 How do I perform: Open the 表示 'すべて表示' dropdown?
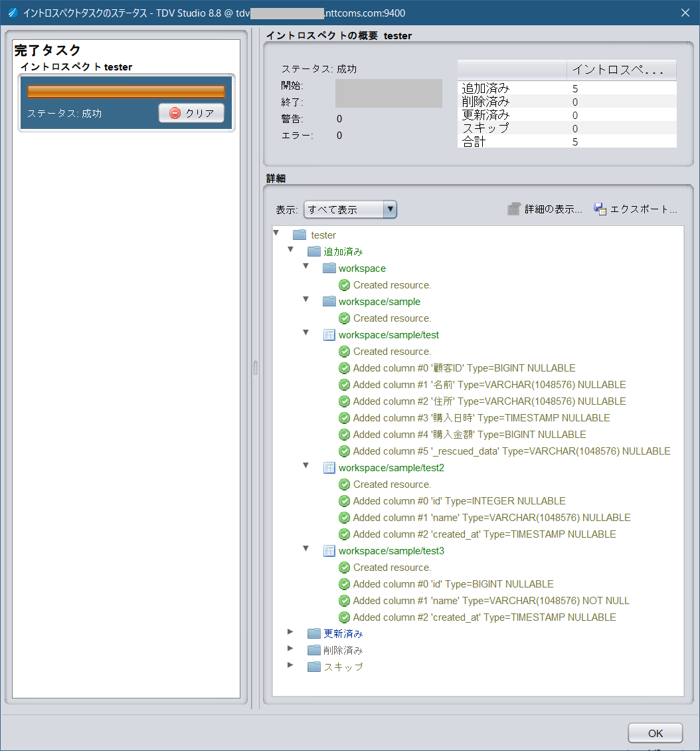point(350,209)
